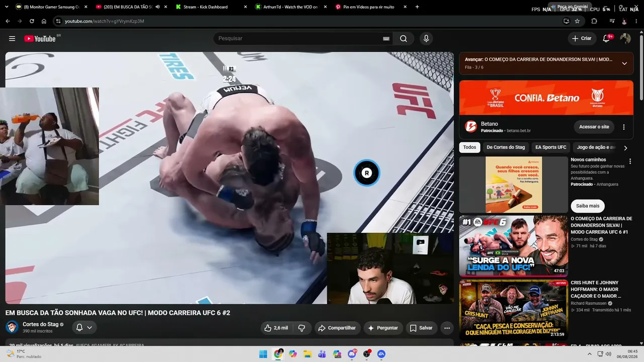The width and height of the screenshot is (644, 362).
Task: Open the Anhanguera ad thumbnail
Action: 514,185
